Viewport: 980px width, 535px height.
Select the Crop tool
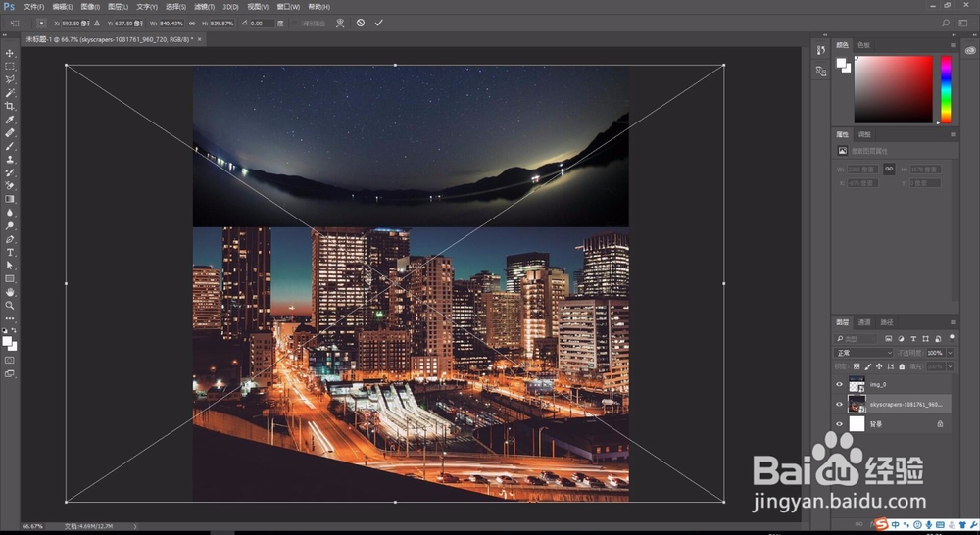pos(10,106)
